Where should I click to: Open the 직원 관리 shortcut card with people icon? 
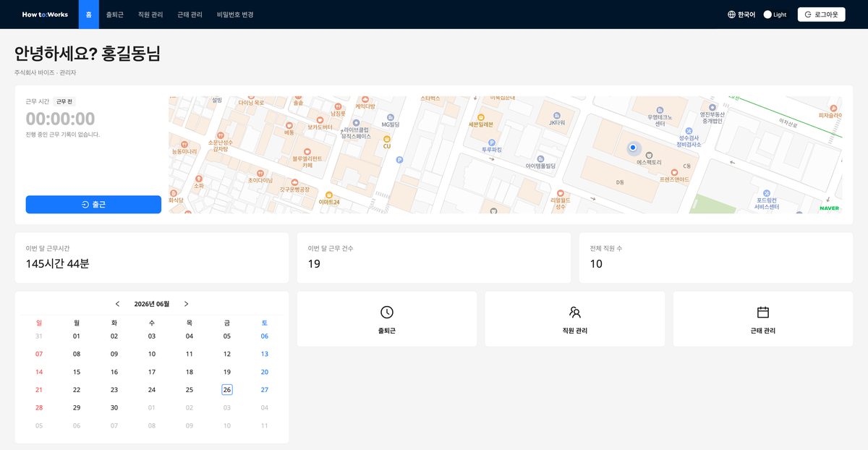[x=575, y=319]
